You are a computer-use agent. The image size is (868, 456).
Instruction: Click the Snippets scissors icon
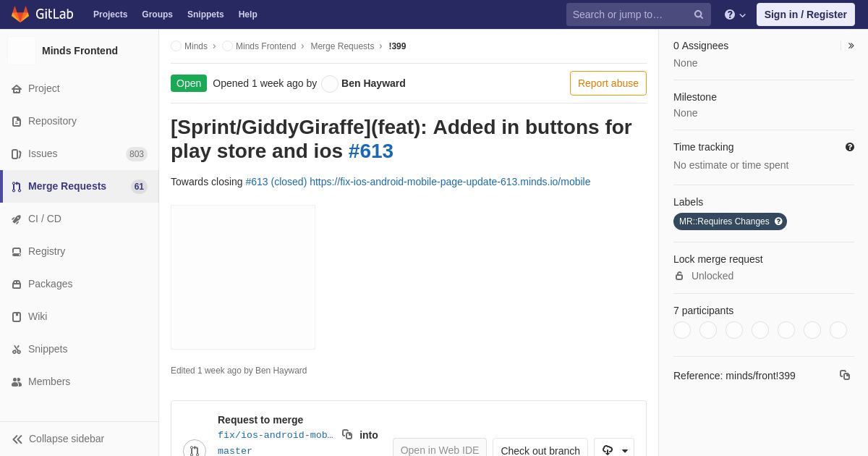coord(17,350)
